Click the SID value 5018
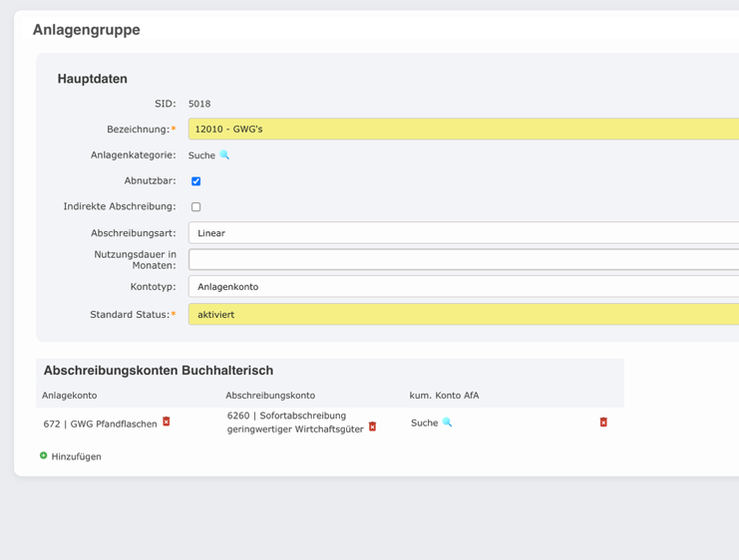The height and width of the screenshot is (560, 739). pyautogui.click(x=199, y=104)
